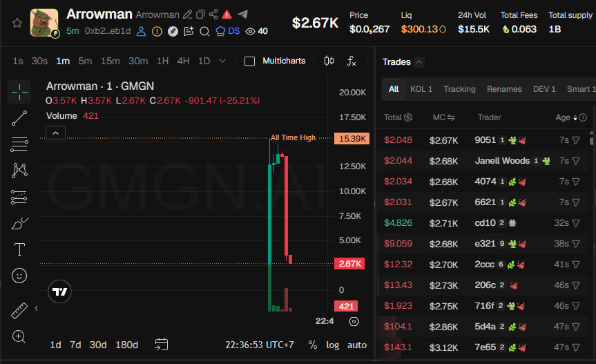Set chart range to 180d
The height and width of the screenshot is (364, 596).
coord(126,345)
